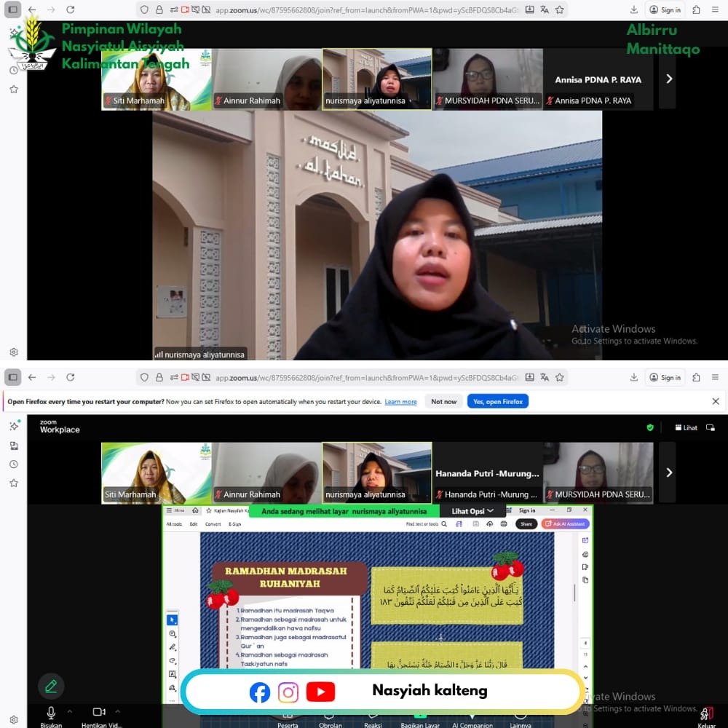This screenshot has width=728, height=728.
Task: Open Lainnya more options menu
Action: (x=520, y=722)
